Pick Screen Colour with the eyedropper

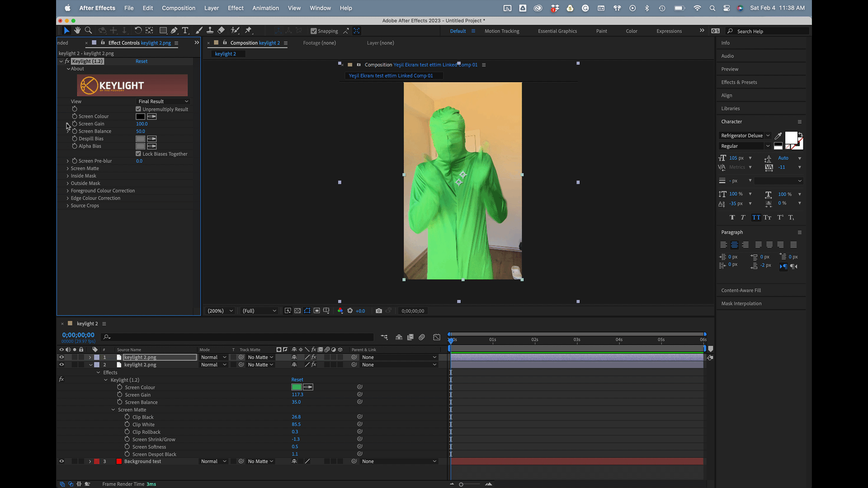(x=152, y=117)
